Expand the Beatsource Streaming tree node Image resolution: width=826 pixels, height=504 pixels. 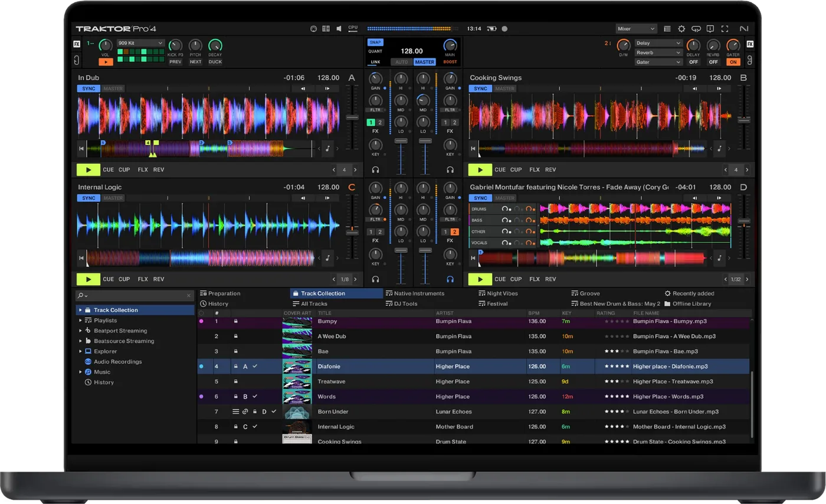tap(80, 341)
